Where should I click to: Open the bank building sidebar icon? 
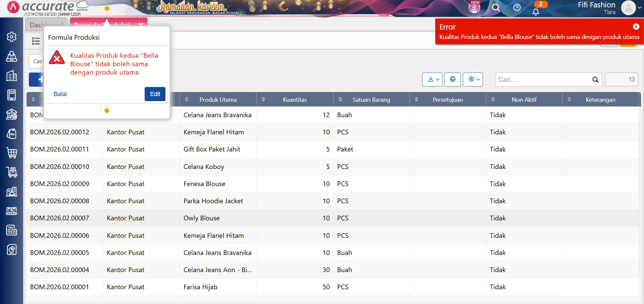(x=12, y=114)
